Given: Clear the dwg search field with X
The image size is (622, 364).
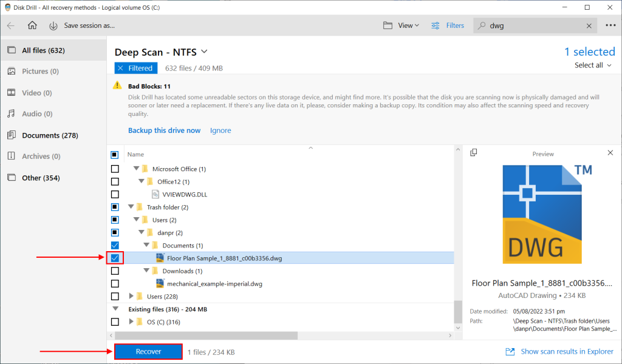Looking at the screenshot, I should (587, 25).
